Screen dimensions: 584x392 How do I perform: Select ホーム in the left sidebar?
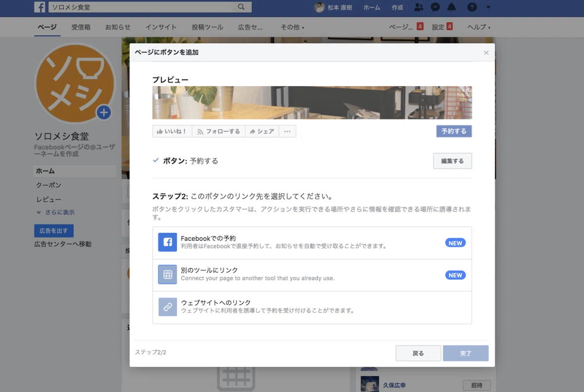click(75, 171)
